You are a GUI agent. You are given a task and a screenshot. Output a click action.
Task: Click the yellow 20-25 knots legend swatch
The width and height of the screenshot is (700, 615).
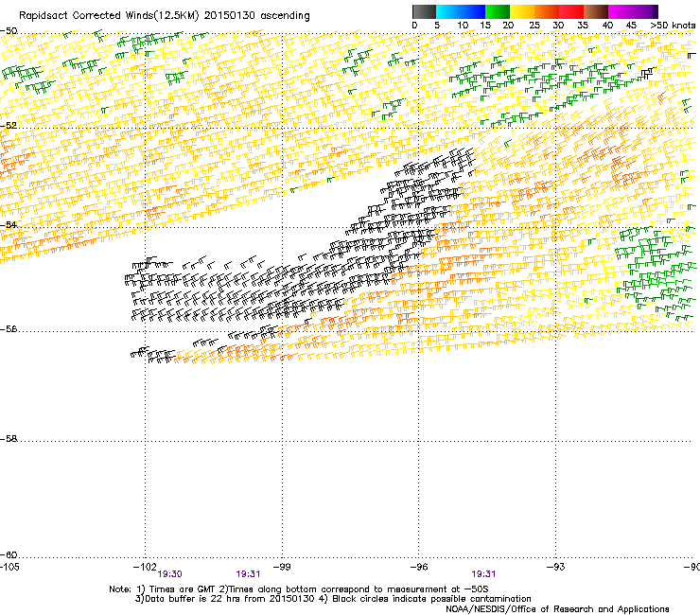point(522,11)
